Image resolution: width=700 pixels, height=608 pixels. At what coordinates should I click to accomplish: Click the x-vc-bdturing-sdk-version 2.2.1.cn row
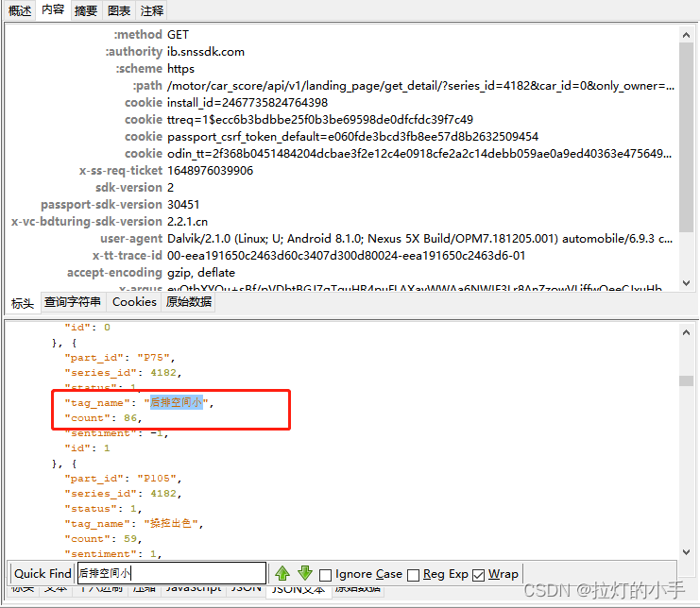(x=342, y=221)
